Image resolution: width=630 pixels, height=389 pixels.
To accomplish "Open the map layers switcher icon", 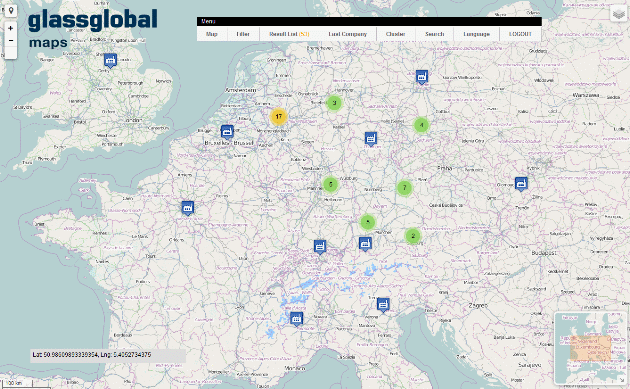I will tap(619, 14).
